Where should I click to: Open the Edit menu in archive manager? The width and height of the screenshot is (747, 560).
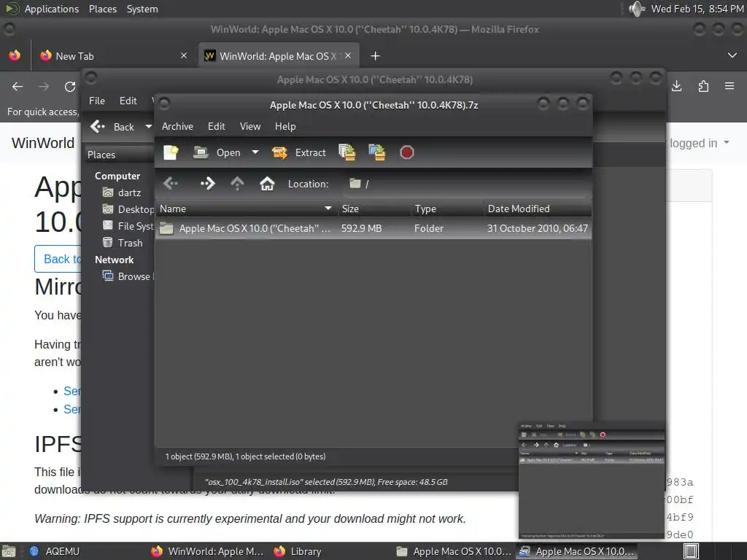(x=216, y=126)
